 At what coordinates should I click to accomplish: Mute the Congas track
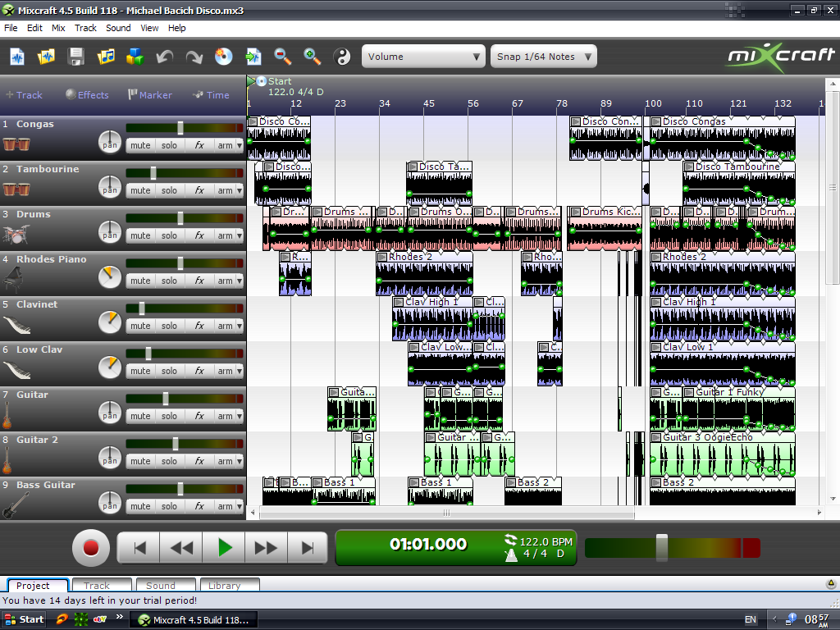coord(140,145)
